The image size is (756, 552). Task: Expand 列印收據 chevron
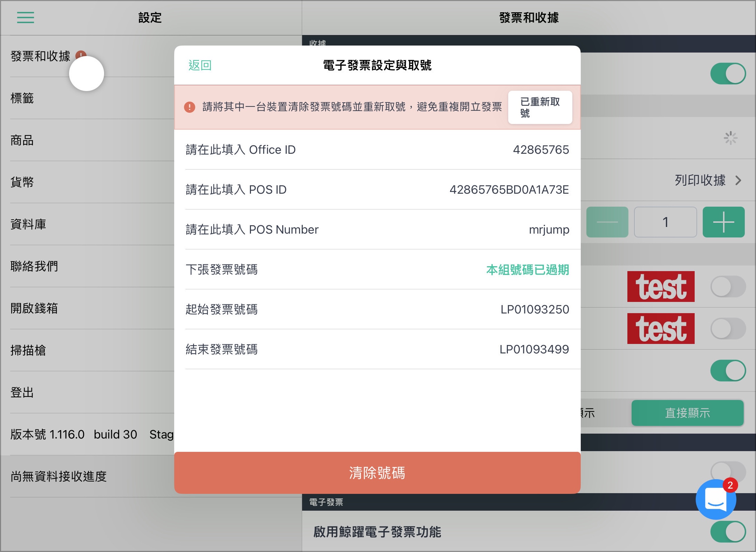coord(738,180)
